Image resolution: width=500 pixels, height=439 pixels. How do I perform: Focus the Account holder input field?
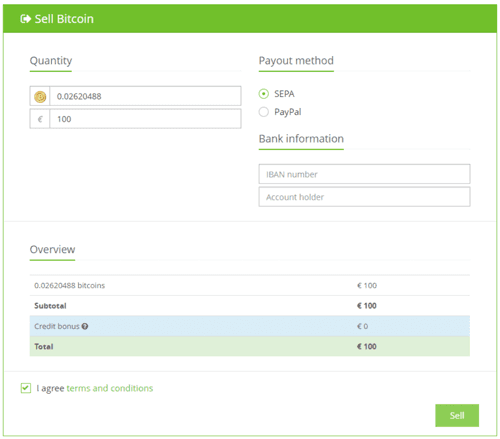point(364,197)
